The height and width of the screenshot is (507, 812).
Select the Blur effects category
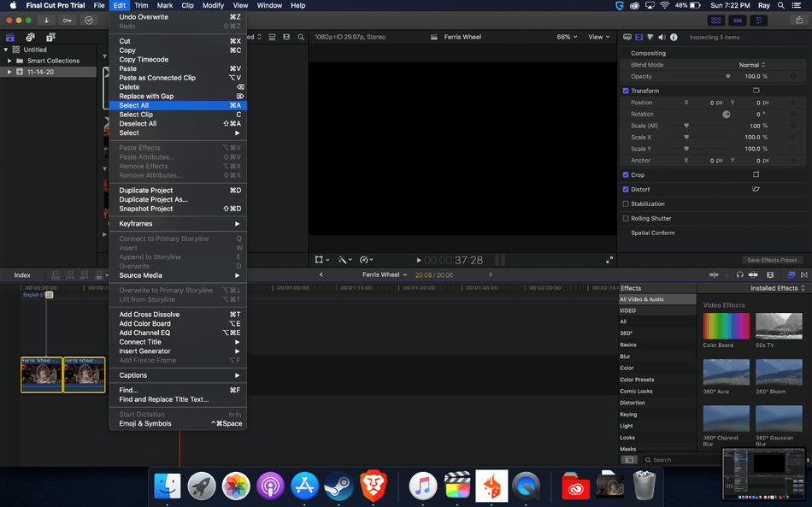[625, 357]
